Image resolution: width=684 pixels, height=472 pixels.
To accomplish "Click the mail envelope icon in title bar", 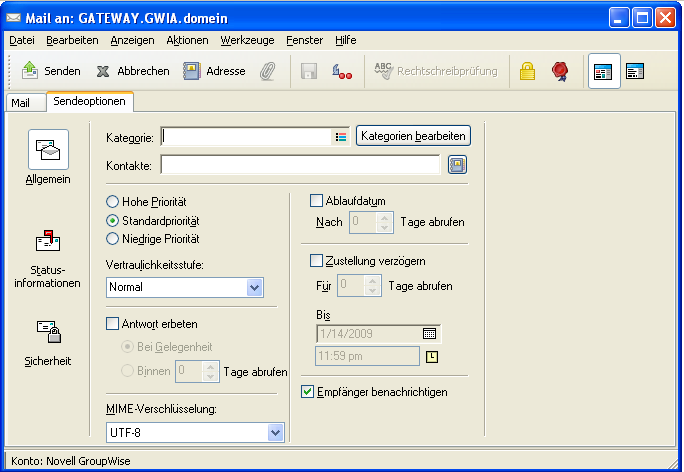I will click(14, 18).
